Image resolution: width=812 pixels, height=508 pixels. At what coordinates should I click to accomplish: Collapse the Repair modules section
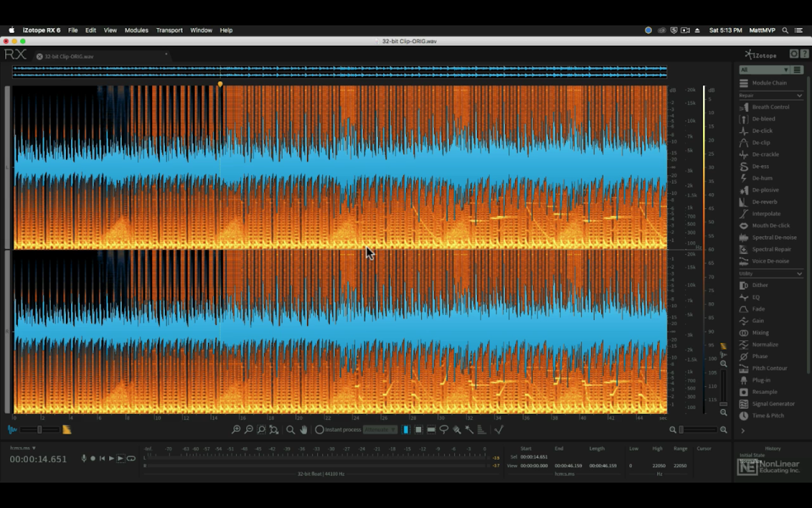pos(799,96)
